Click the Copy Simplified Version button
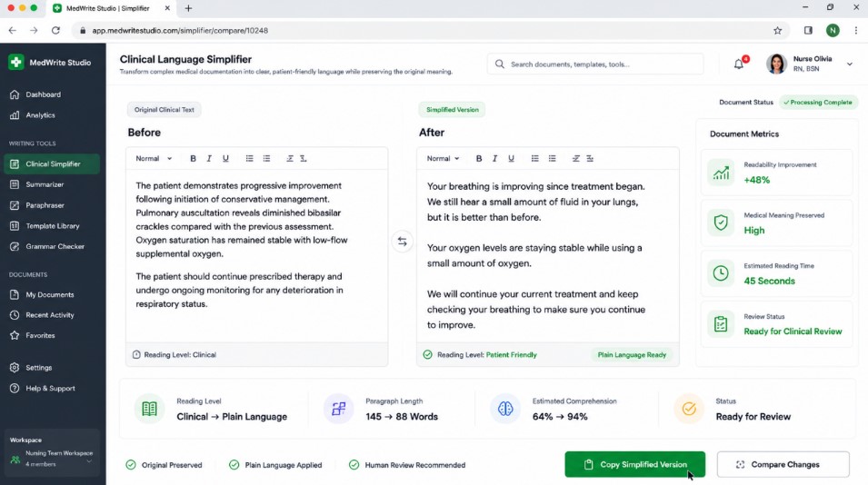Viewport: 868px width, 485px height. pos(635,464)
